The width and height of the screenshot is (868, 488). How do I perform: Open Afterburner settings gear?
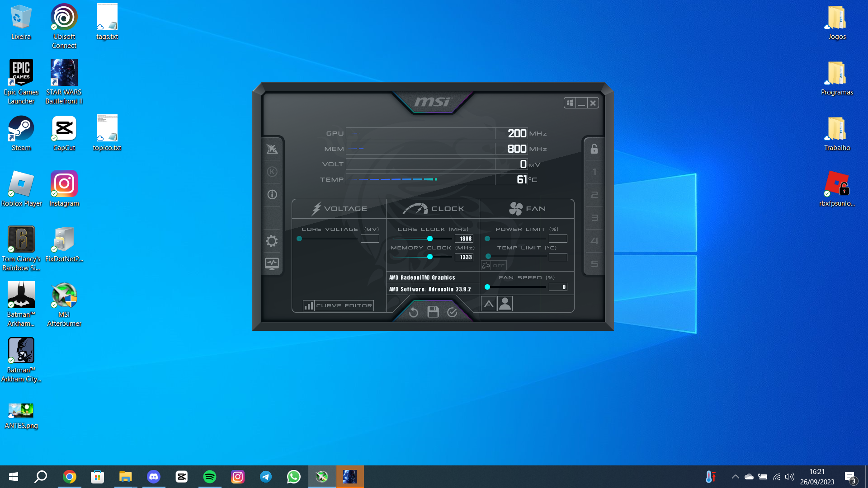tap(272, 241)
